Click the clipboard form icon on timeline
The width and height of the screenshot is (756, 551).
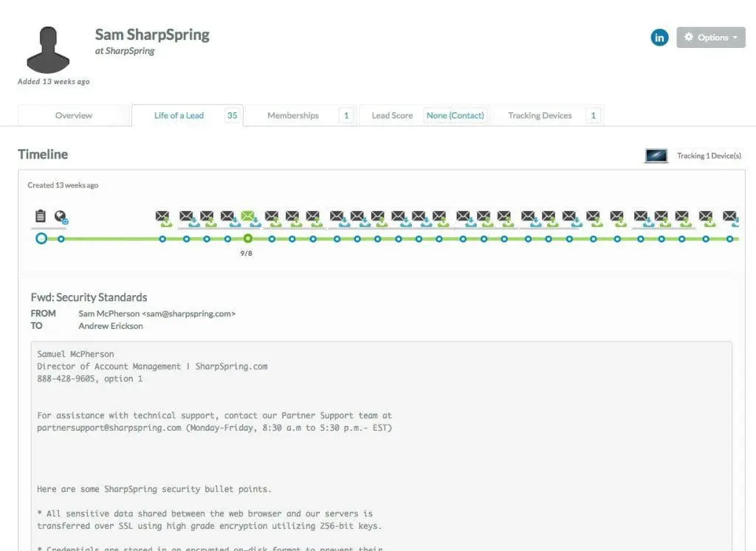click(x=41, y=216)
